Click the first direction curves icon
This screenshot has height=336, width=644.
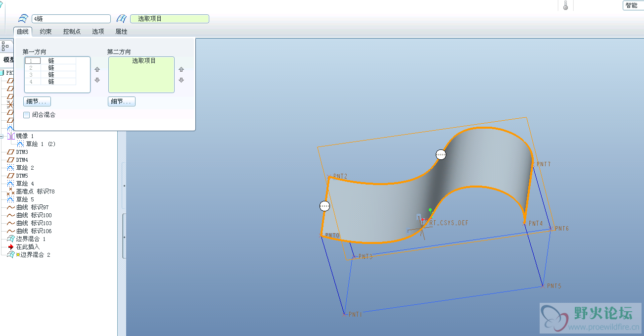[23, 19]
